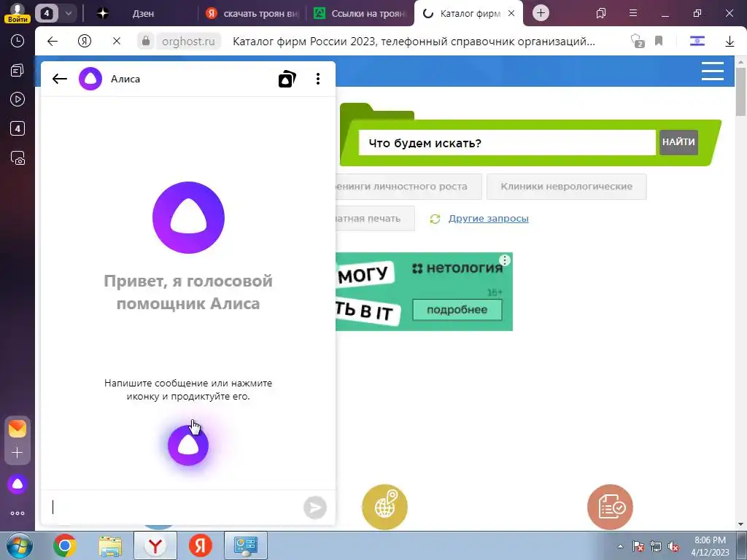Click the Alice skills catalog icon

click(x=287, y=79)
